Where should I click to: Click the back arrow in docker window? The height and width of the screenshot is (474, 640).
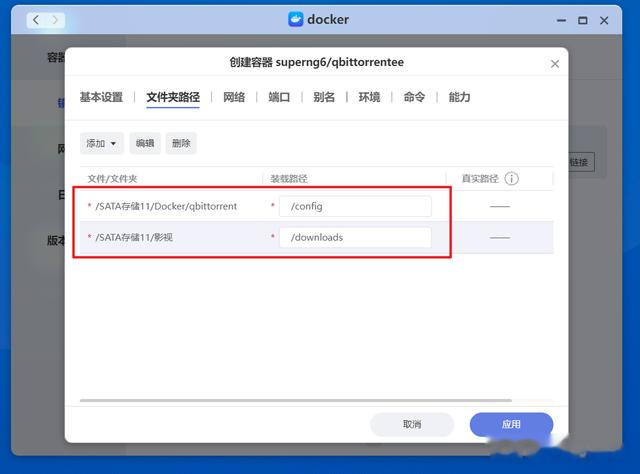pyautogui.click(x=36, y=20)
